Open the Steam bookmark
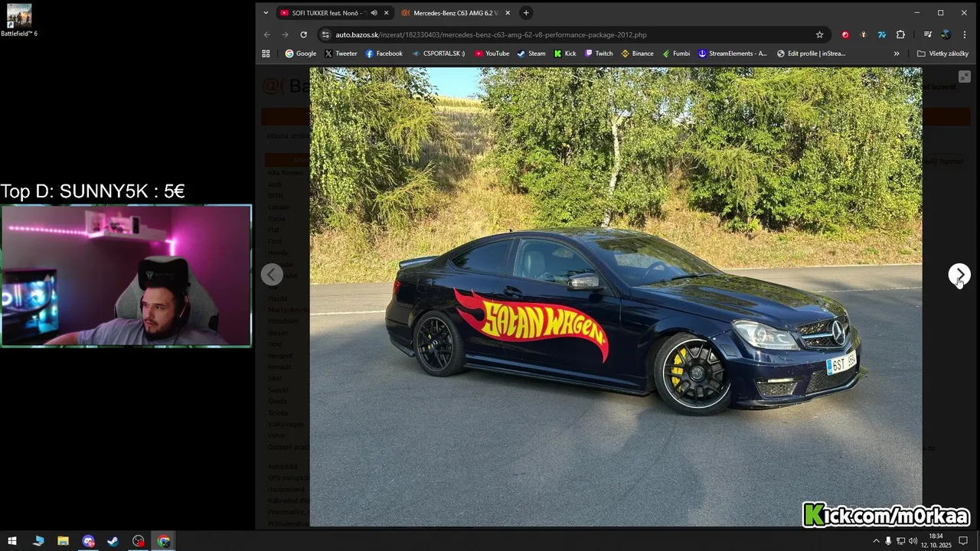Image resolution: width=980 pixels, height=551 pixels. point(531,54)
